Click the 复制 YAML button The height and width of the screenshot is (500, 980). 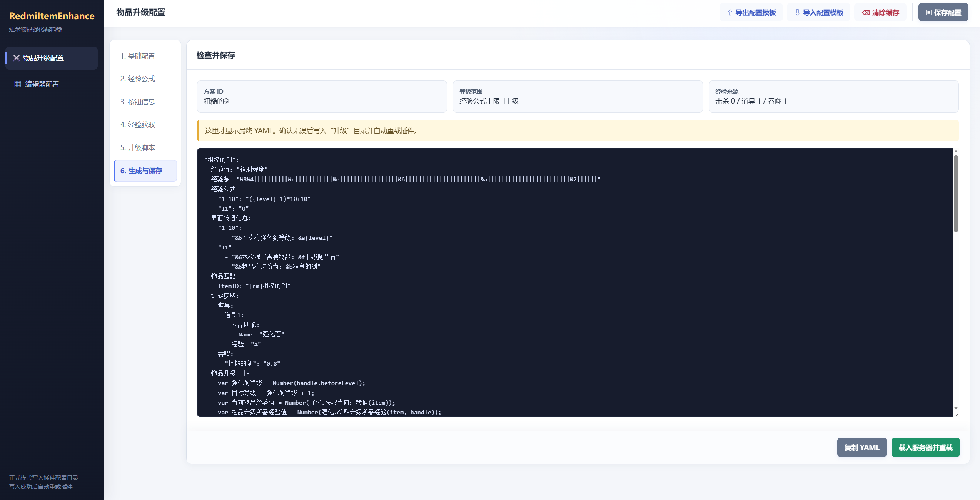862,448
